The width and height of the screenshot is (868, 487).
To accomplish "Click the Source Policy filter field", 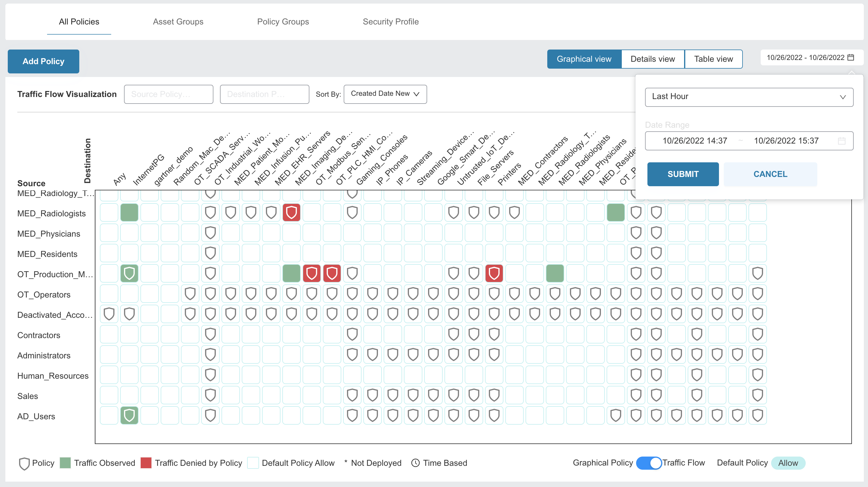I will click(x=168, y=94).
